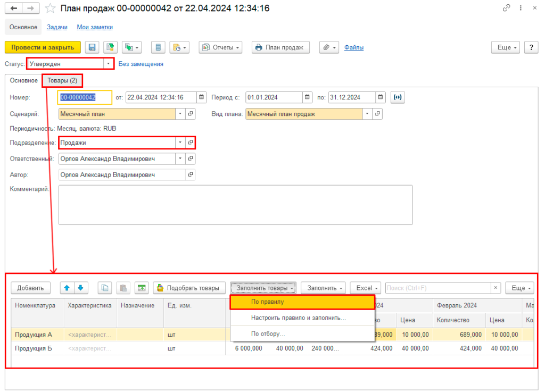
Task: Click the save (floppy disk) icon
Action: (92, 47)
